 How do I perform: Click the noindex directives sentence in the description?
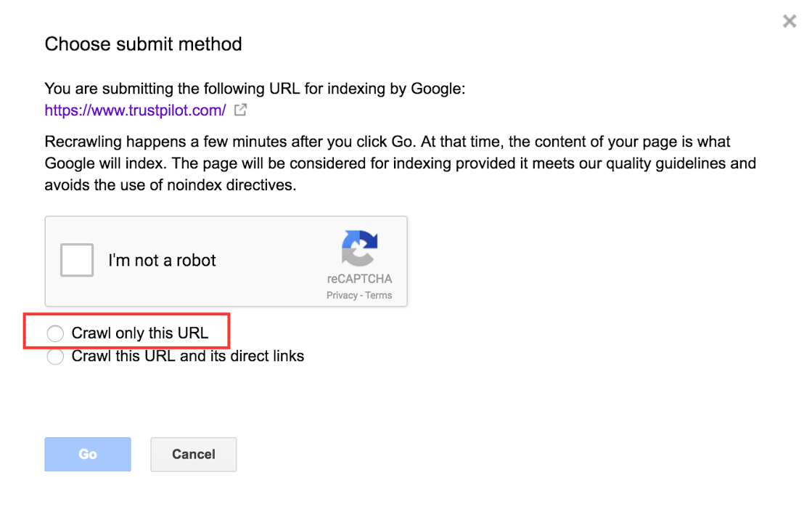tap(171, 185)
